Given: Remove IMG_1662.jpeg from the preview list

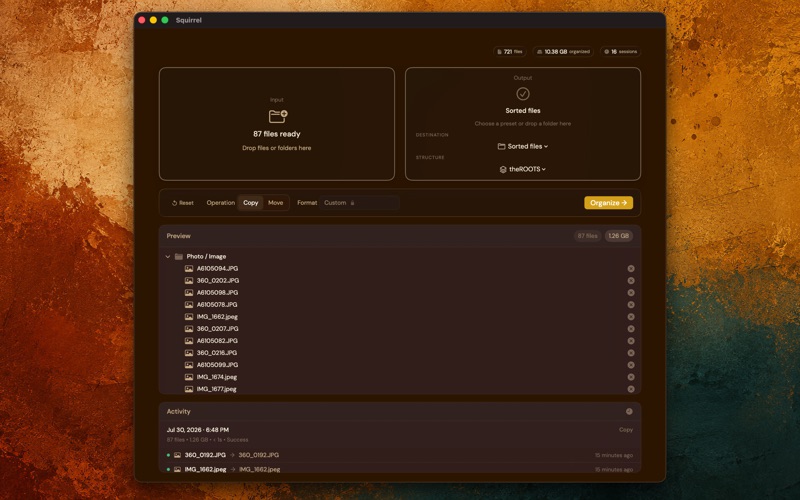Looking at the screenshot, I should [x=631, y=317].
